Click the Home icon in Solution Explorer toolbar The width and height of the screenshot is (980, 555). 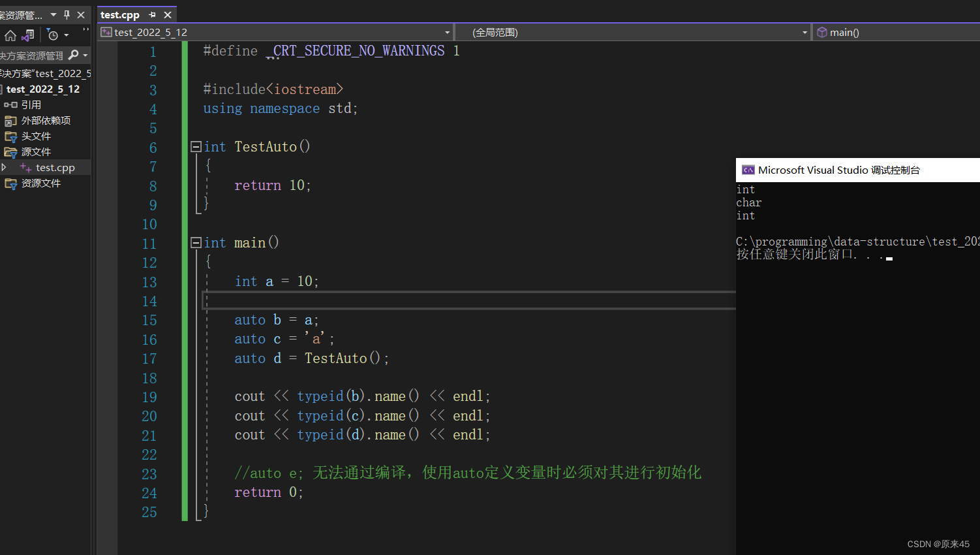click(10, 35)
